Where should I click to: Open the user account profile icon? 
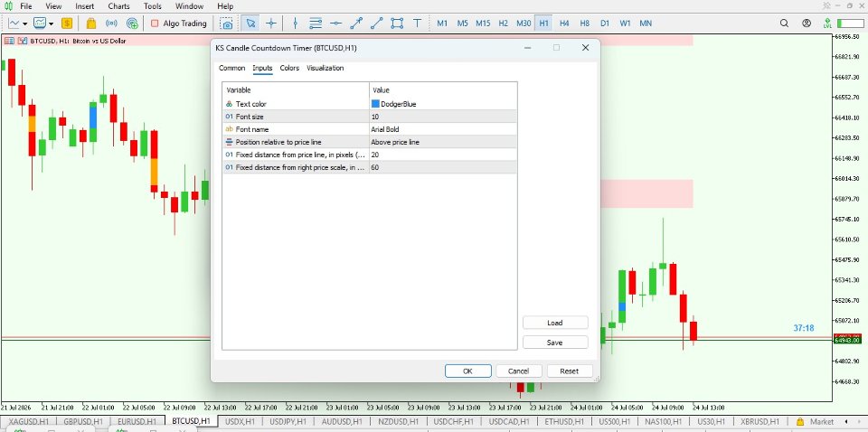pyautogui.click(x=806, y=23)
